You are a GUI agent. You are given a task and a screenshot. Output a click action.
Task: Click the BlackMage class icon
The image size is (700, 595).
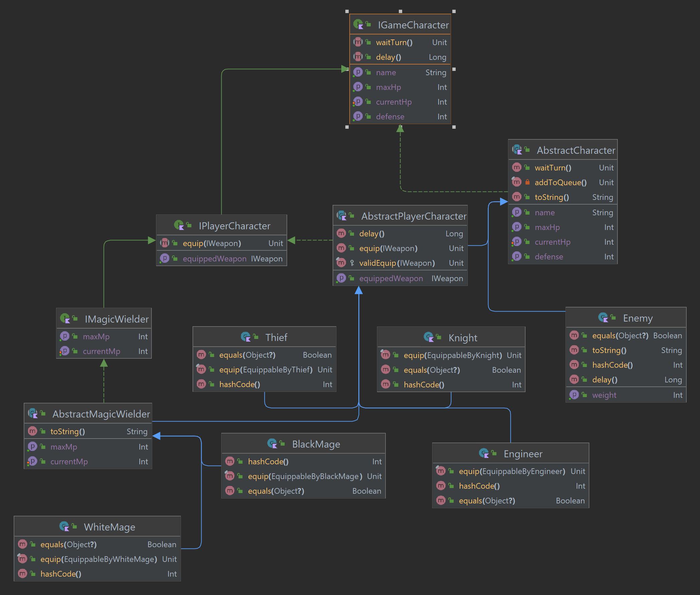272,444
